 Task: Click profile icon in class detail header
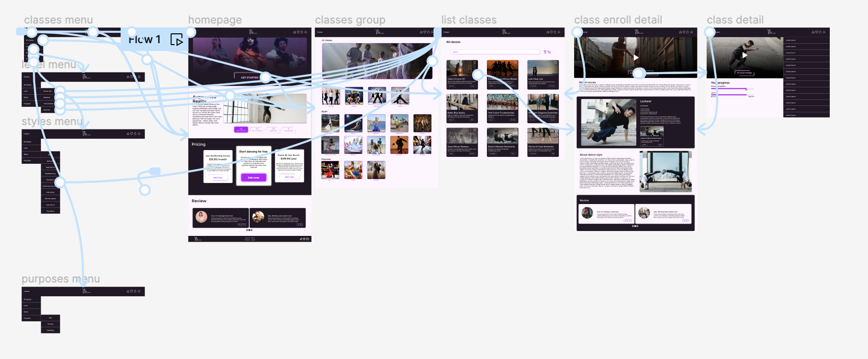tap(824, 32)
